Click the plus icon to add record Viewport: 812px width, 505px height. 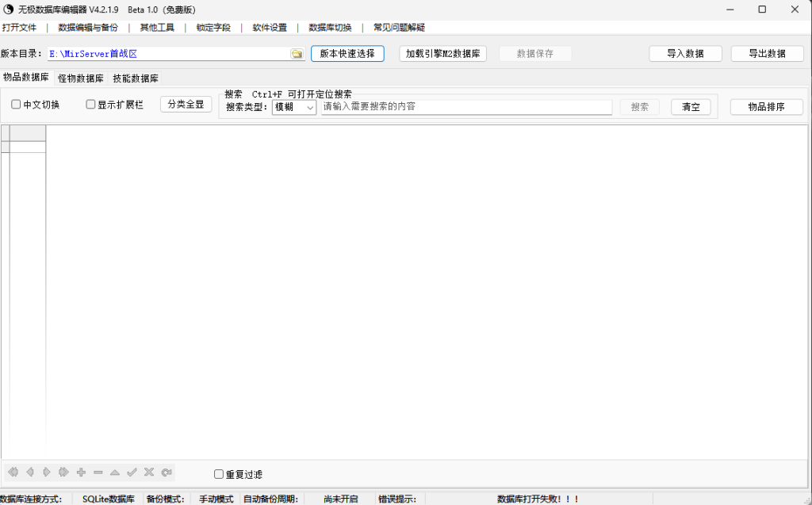click(81, 472)
